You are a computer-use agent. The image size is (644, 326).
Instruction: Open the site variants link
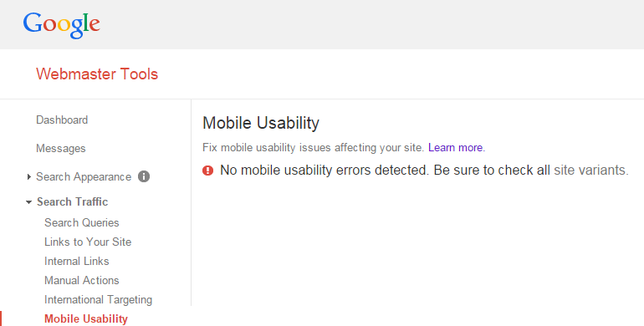(x=591, y=170)
